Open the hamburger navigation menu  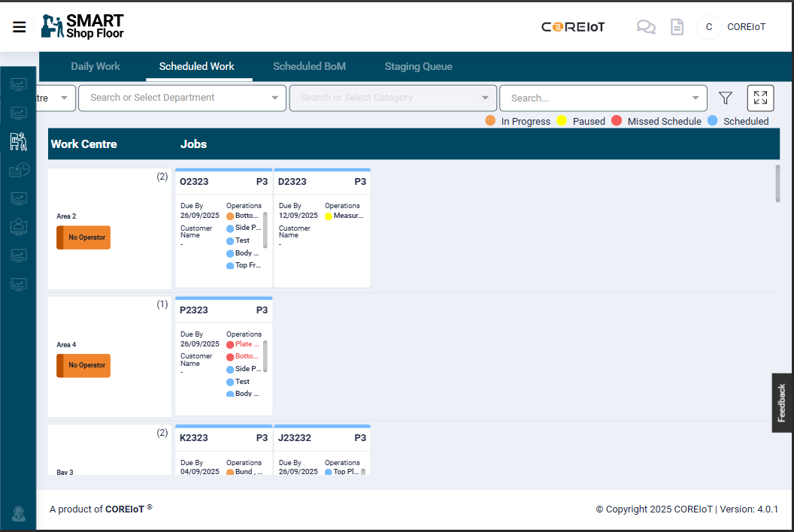tap(20, 27)
